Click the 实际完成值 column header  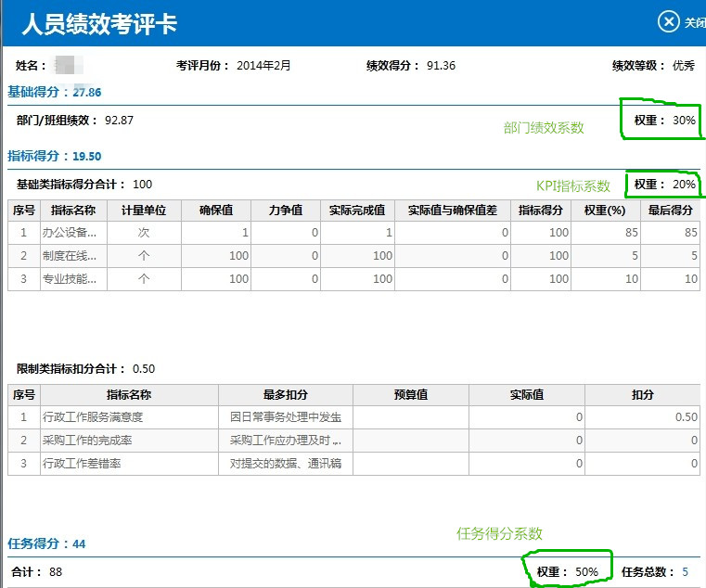(356, 211)
